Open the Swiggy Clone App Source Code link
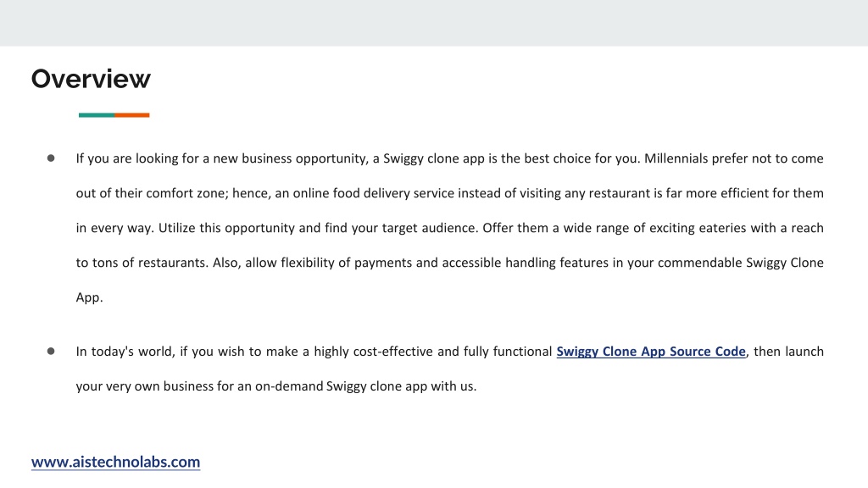This screenshot has width=868, height=488. [651, 352]
